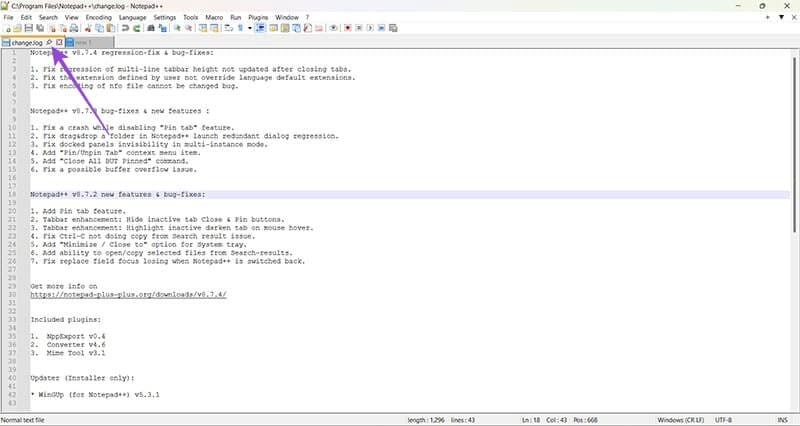
Task: Open the tab list dropdown triangle at top right
Action: 781,17
